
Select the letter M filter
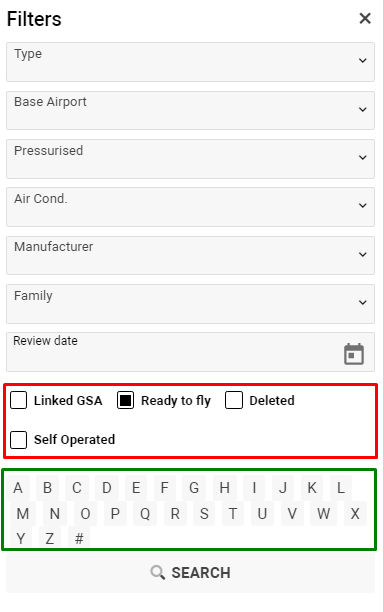click(23, 514)
